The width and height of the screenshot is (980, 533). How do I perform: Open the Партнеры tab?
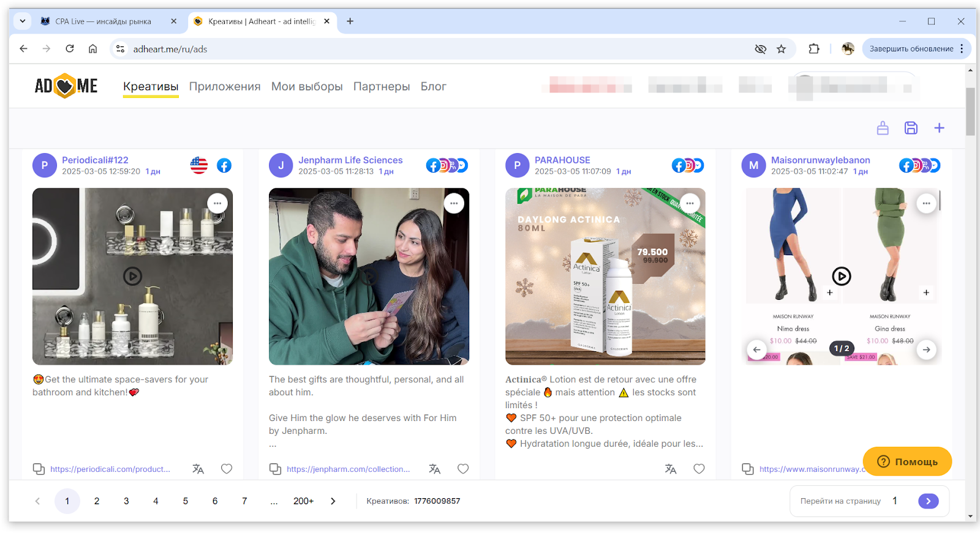(x=382, y=86)
